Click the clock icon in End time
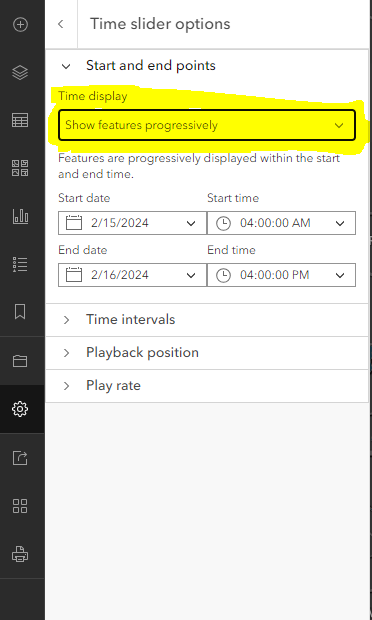This screenshot has width=372, height=620. click(x=223, y=275)
